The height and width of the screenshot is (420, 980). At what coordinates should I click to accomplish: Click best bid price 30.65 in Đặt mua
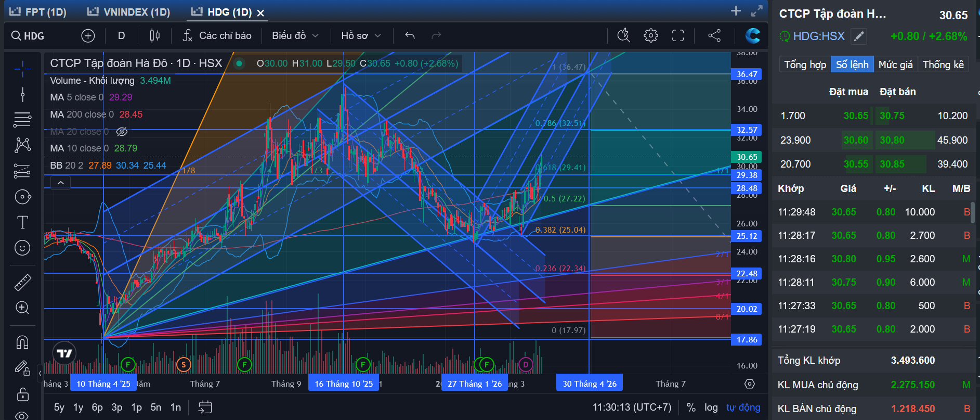coord(856,116)
